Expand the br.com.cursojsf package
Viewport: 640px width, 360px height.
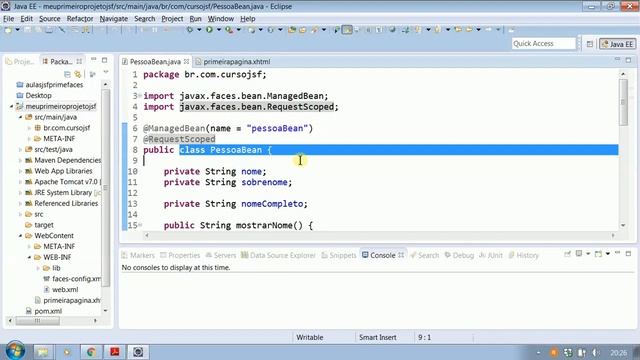tap(29, 128)
